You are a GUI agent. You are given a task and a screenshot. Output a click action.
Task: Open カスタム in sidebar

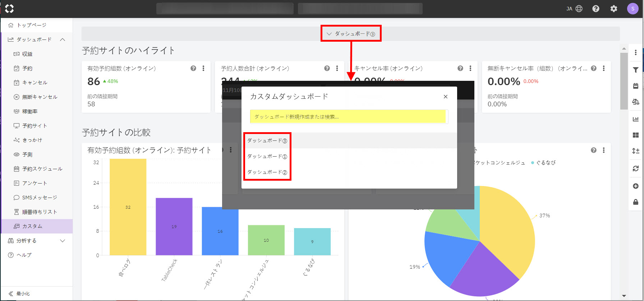37,226
